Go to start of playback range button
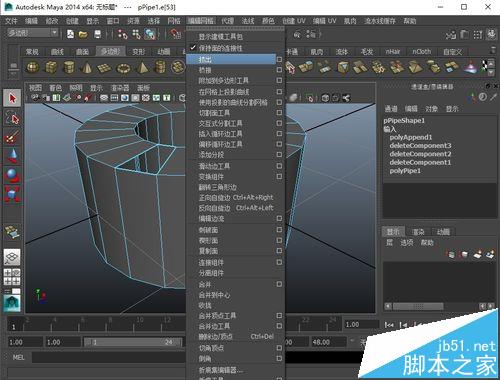500x380 pixels. (389, 324)
